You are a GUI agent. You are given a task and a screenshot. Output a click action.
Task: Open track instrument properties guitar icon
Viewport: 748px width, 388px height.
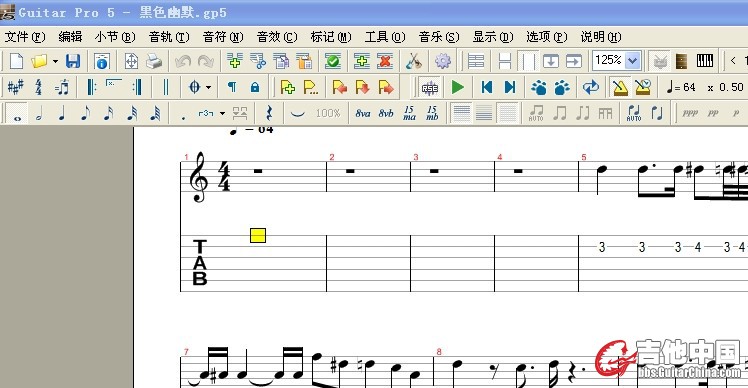click(414, 61)
